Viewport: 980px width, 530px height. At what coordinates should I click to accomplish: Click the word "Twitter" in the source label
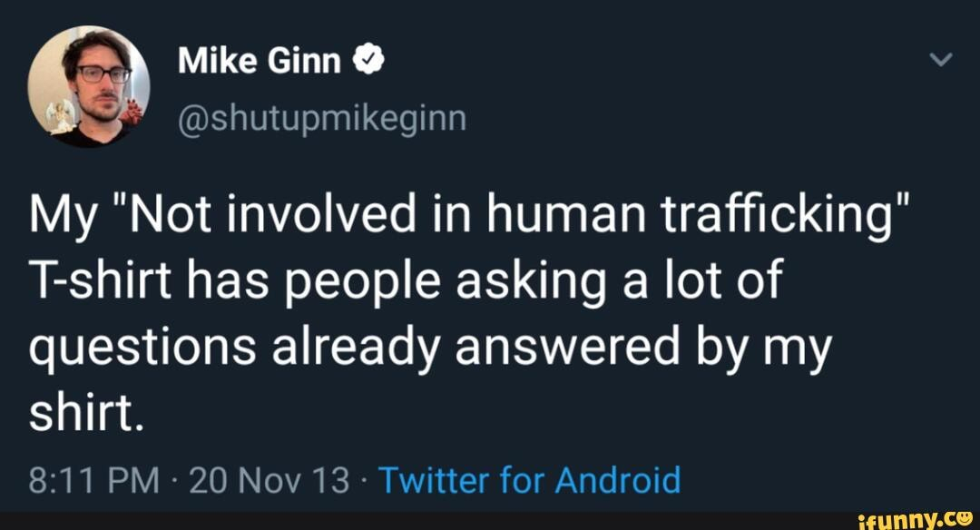[430, 477]
